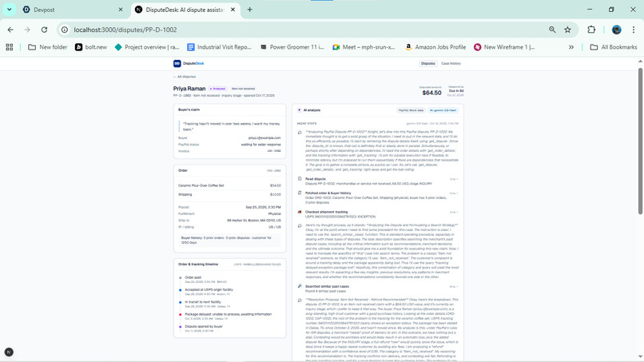Show more bookmarks with the chevron
The height and width of the screenshot is (362, 644).
pos(571,47)
